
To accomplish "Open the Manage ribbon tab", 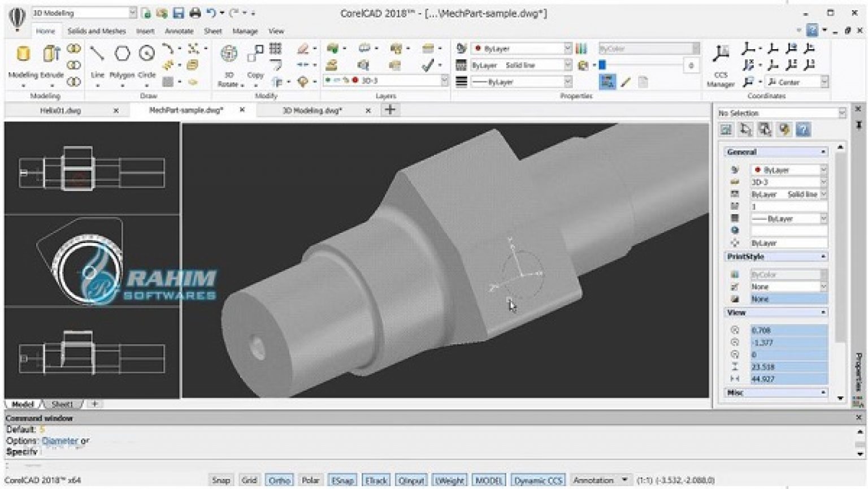I will (x=245, y=31).
